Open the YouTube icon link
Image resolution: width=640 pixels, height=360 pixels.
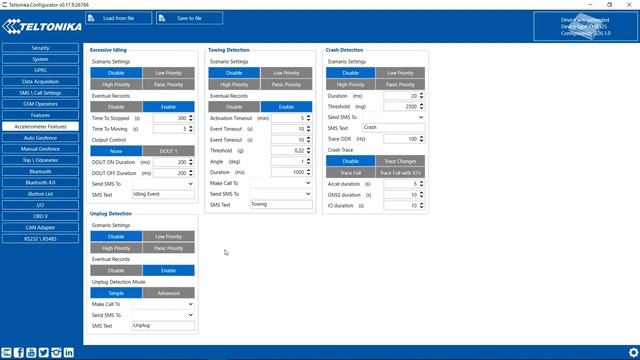pyautogui.click(x=31, y=352)
